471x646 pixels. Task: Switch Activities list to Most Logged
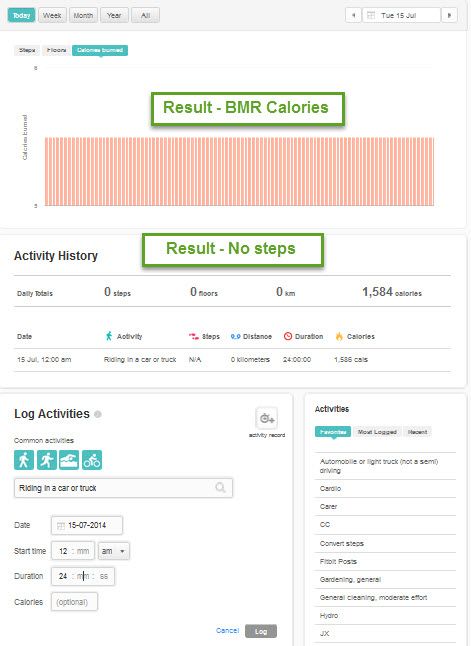[377, 432]
